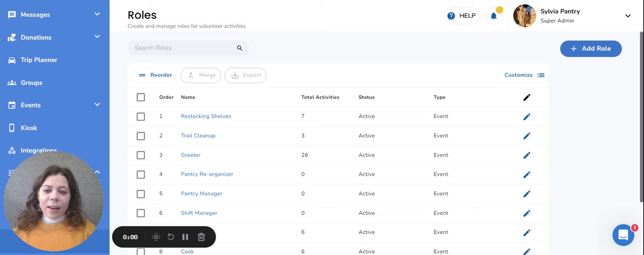Click into the Search Roles field
The width and height of the screenshot is (644, 255).
tap(182, 48)
